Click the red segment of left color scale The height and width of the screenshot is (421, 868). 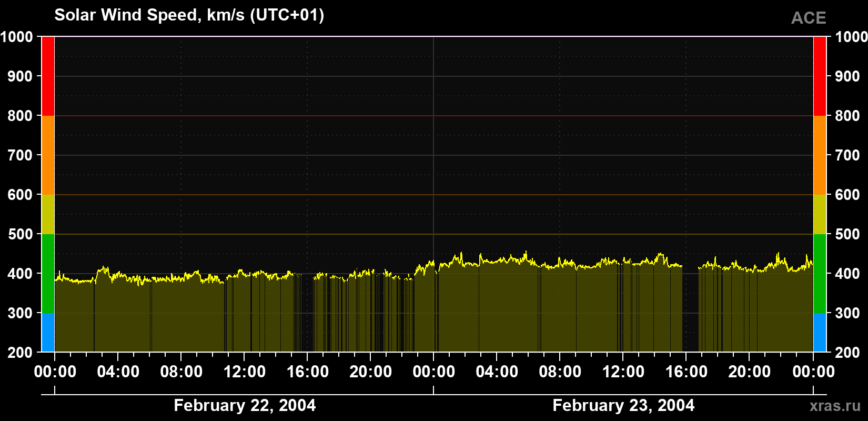[x=48, y=76]
